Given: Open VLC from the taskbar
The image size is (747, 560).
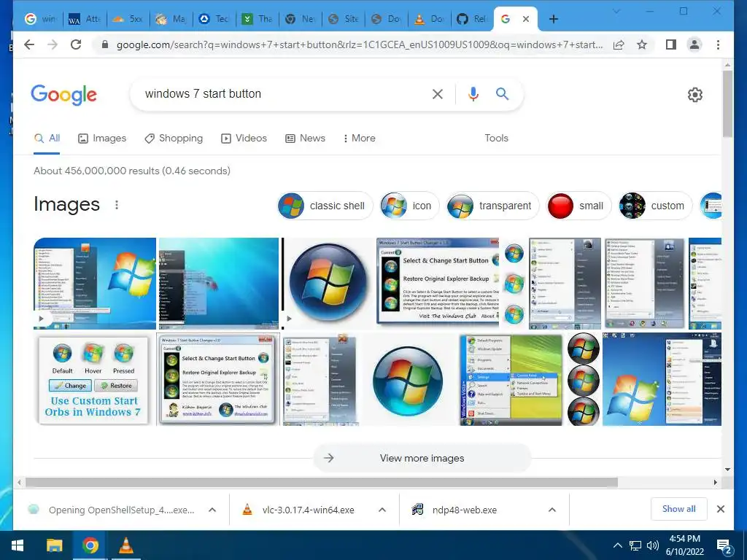Looking at the screenshot, I should [x=125, y=545].
